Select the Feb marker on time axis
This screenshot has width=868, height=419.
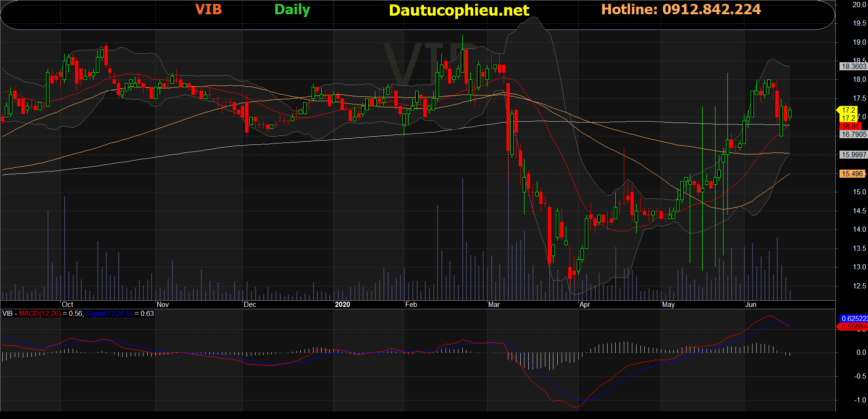click(x=411, y=305)
